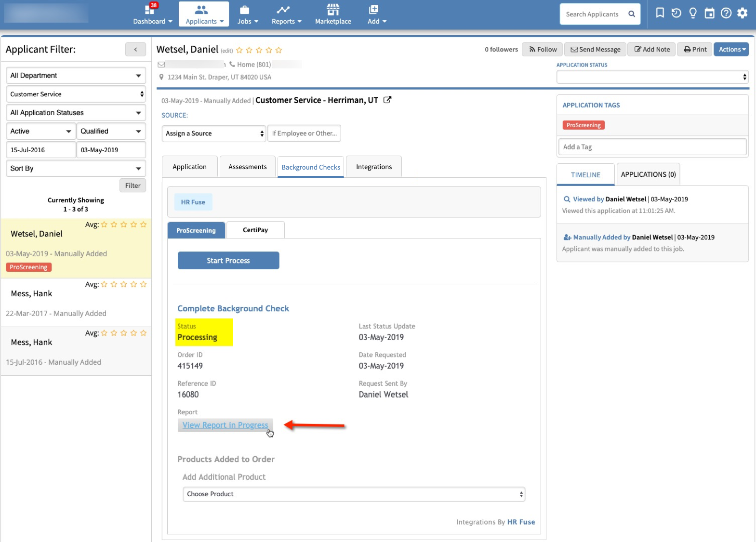
Task: Open the calendar icon in header
Action: coord(709,13)
